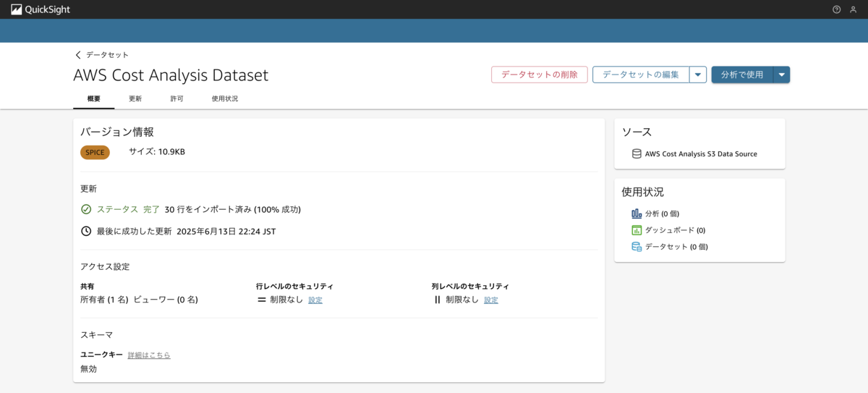Click the アクセス設定 section heading
868x393 pixels.
pos(105,267)
